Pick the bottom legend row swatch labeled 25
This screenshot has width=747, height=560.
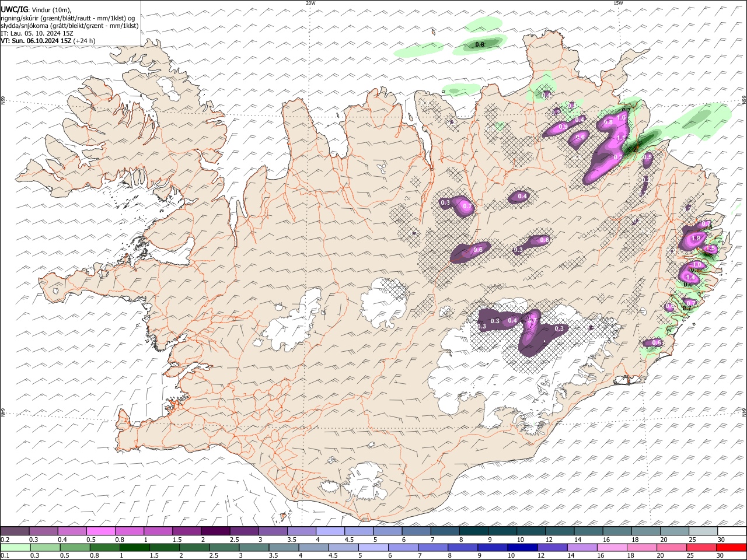click(701, 548)
